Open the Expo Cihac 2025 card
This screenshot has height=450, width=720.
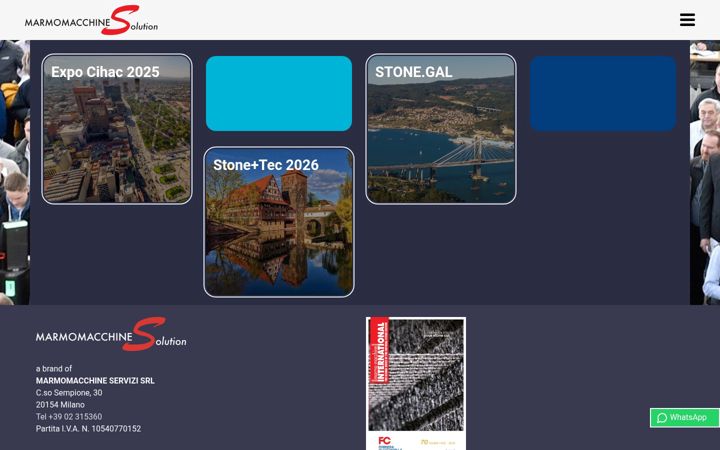117,129
